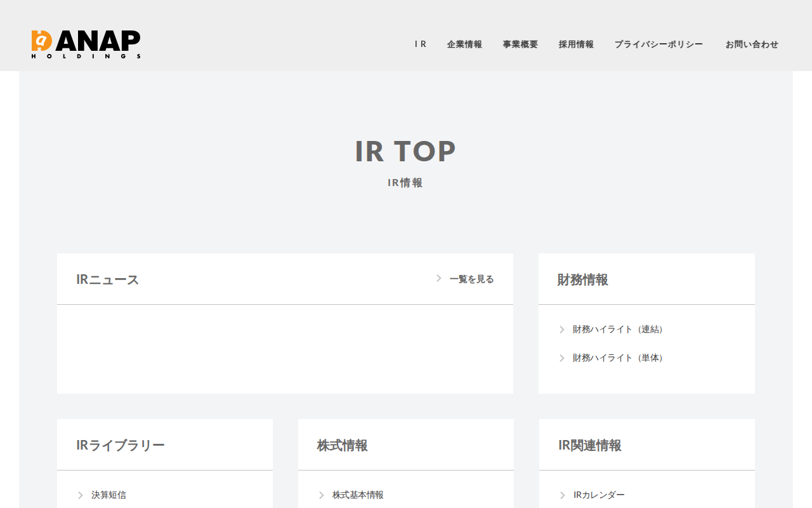Click chevron beside 財務ハイライト（単体）

pyautogui.click(x=561, y=358)
